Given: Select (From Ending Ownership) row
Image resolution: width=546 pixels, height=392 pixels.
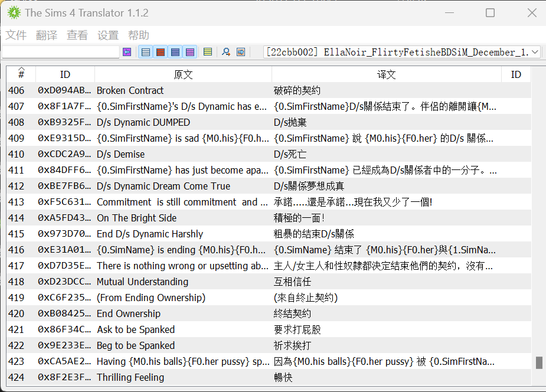Looking at the screenshot, I should pyautogui.click(x=269, y=298).
